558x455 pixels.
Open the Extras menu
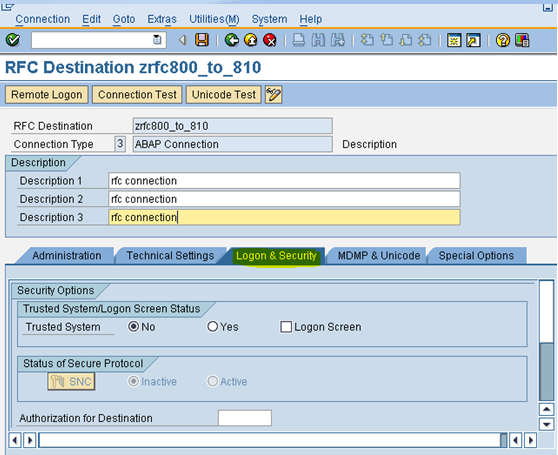(162, 19)
